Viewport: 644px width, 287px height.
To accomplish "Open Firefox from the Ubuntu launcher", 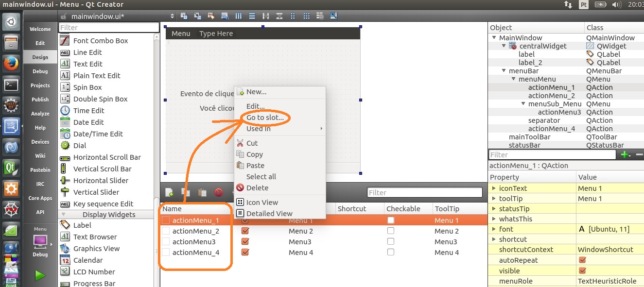I will click(x=11, y=63).
